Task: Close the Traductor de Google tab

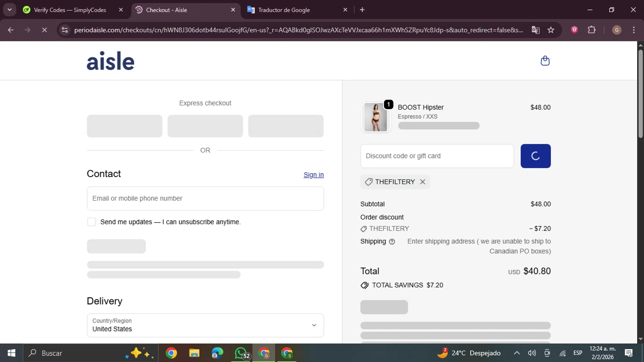Action: pos(345,10)
